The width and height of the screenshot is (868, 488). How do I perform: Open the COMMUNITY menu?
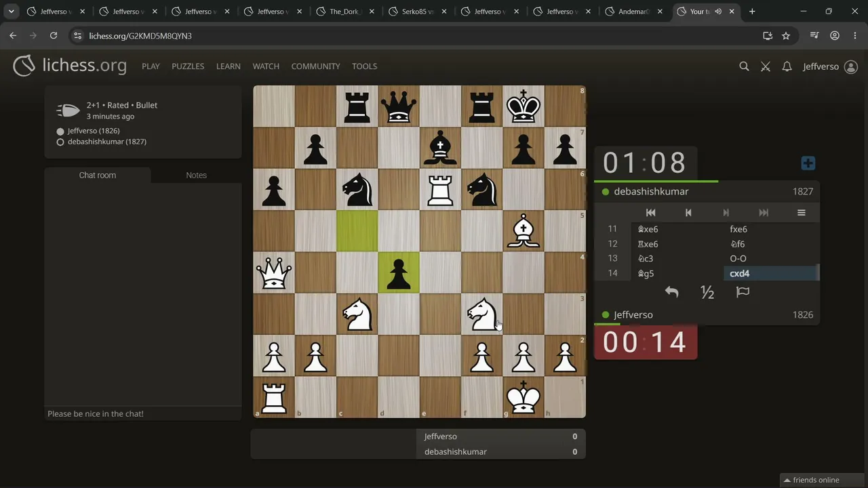315,66
